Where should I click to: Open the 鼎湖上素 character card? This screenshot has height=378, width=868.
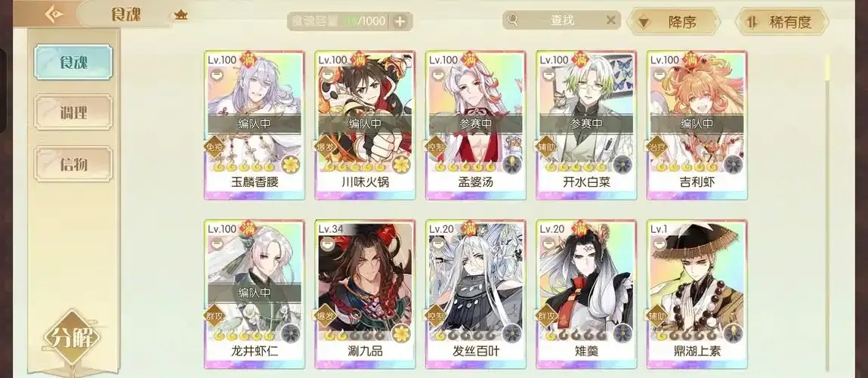(697, 294)
